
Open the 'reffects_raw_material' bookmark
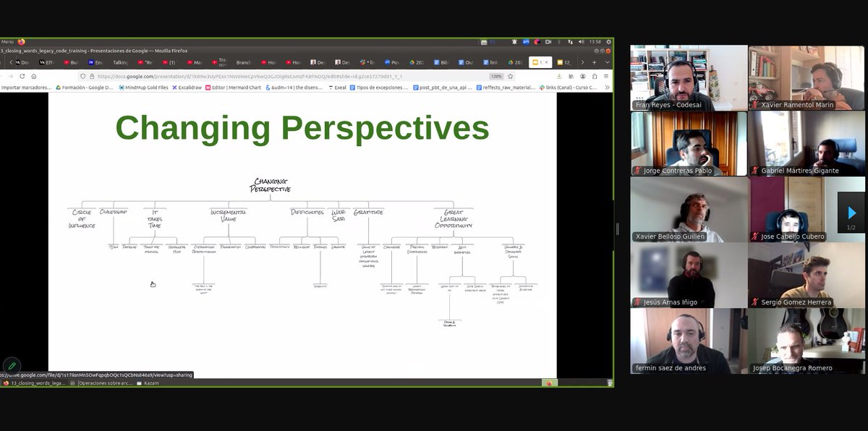coord(506,88)
